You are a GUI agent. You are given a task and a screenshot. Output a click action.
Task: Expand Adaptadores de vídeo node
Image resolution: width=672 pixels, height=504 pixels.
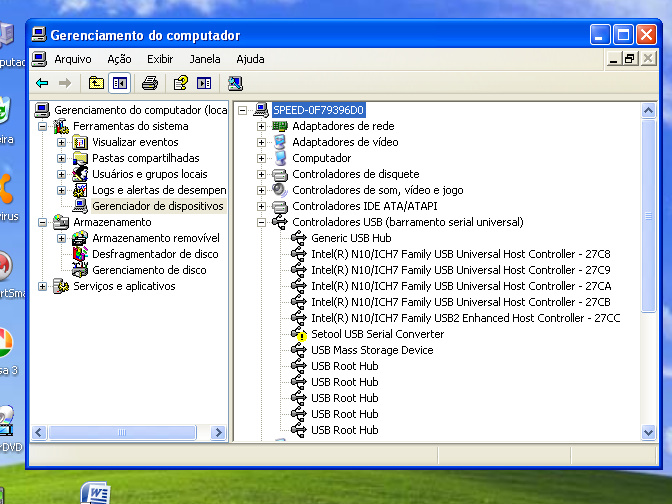pyautogui.click(x=261, y=142)
